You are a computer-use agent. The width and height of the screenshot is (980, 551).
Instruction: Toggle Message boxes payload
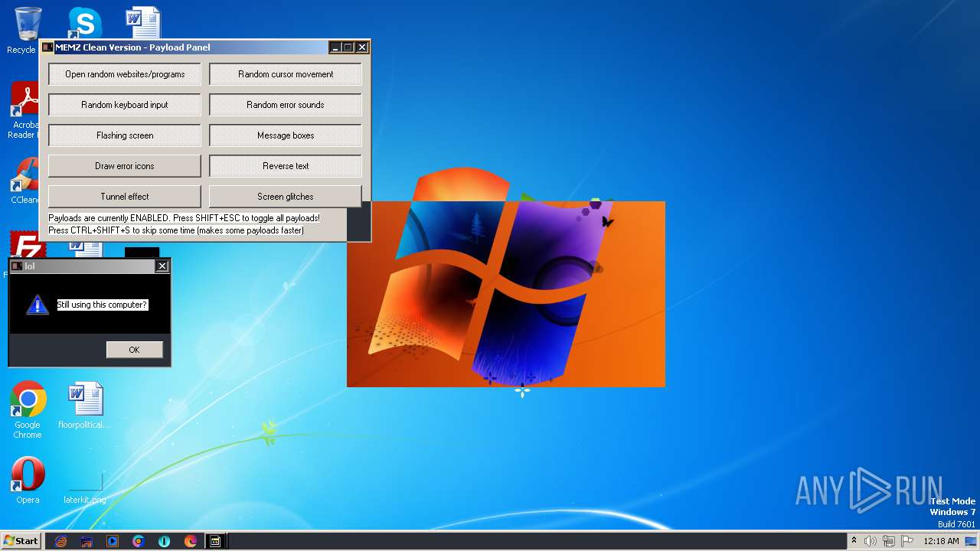point(286,135)
